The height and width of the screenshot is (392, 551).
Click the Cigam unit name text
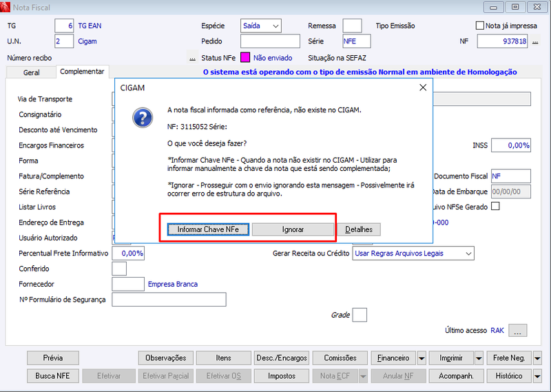(x=87, y=41)
